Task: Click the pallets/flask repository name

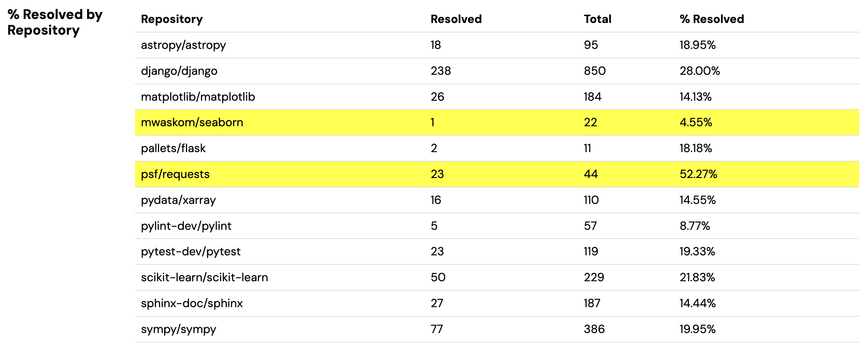Action: [173, 148]
